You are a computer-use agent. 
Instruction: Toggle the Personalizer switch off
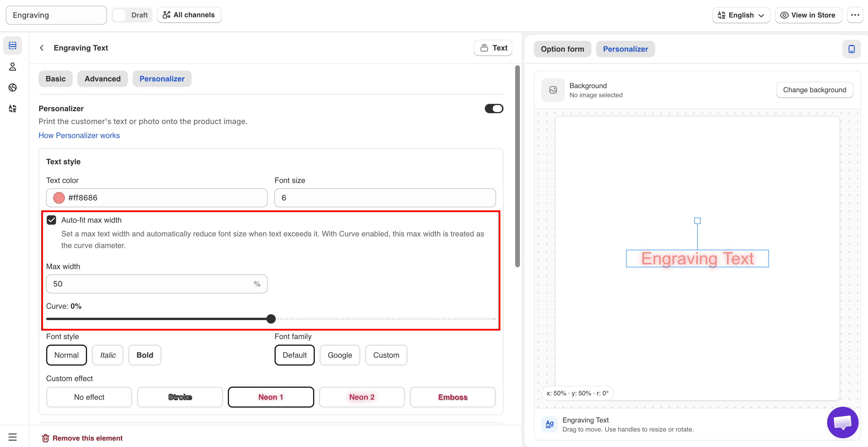click(x=494, y=108)
